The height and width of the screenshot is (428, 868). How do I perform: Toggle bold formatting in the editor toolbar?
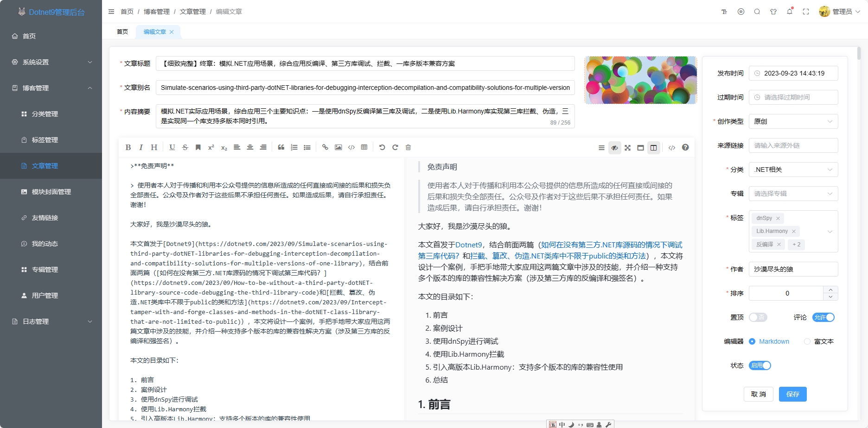point(128,147)
